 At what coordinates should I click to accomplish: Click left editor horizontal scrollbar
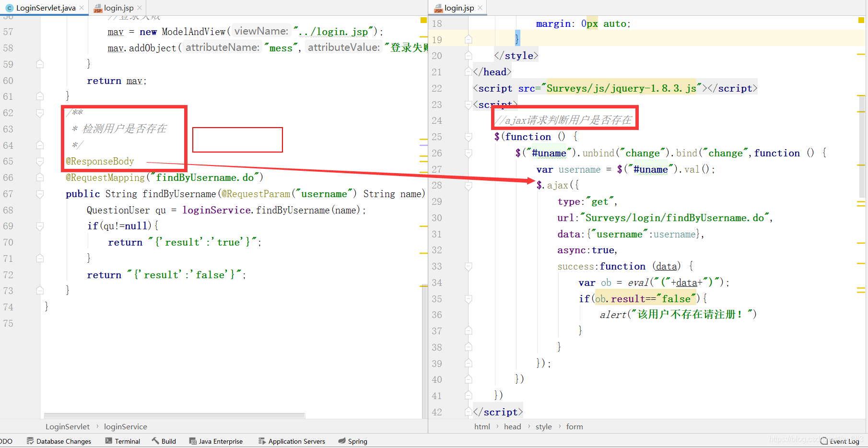tap(175, 415)
